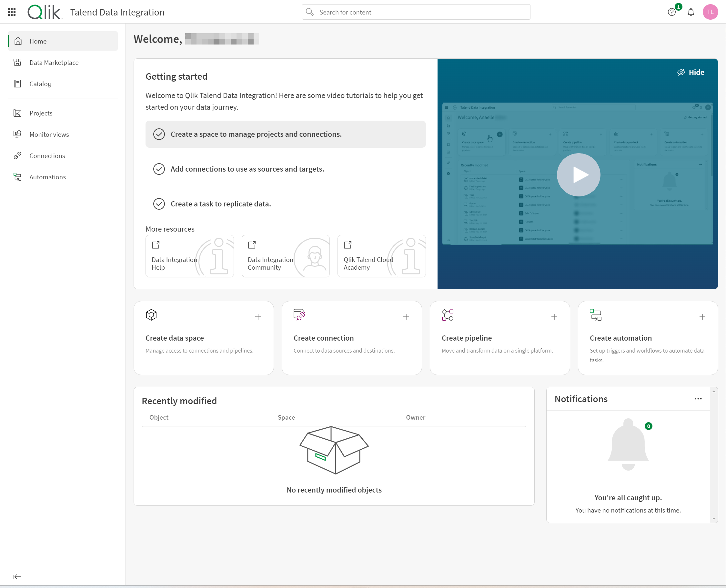Click the Projects sidebar icon
Screen dimensions: 726x588
(x=17, y=113)
